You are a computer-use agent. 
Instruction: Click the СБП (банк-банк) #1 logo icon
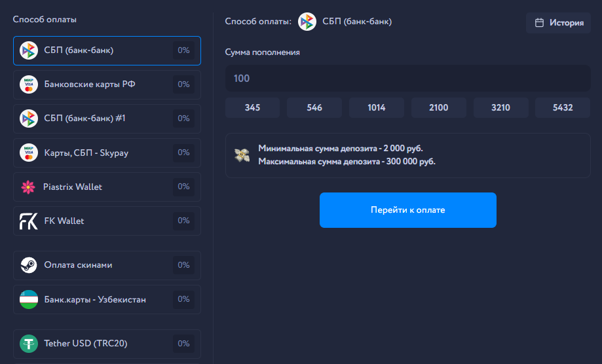pos(29,118)
